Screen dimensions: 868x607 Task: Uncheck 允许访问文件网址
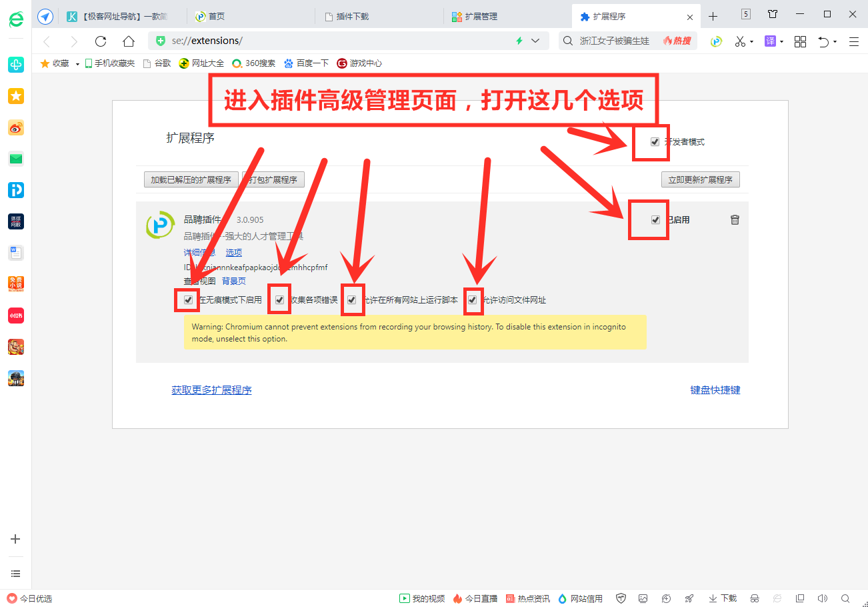[x=473, y=300]
